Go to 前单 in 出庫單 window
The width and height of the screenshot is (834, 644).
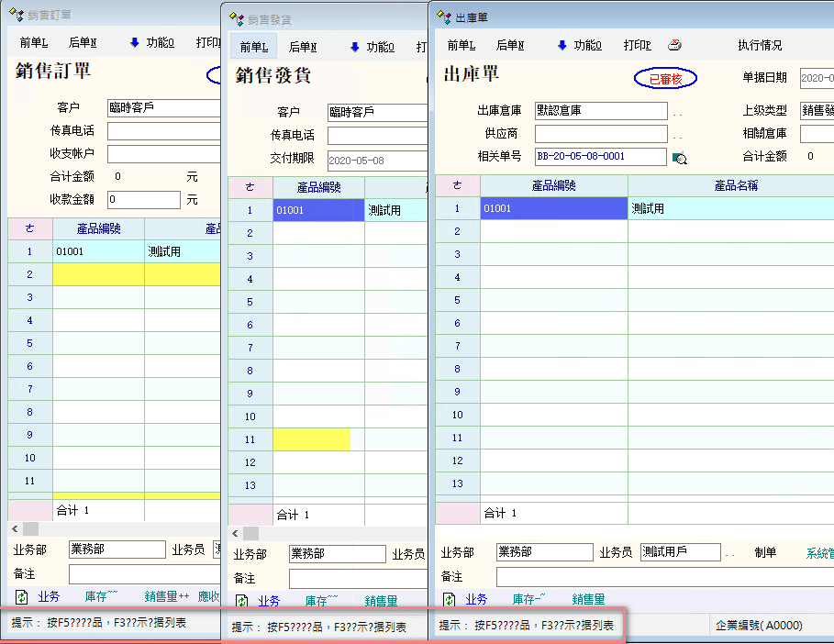click(x=461, y=46)
